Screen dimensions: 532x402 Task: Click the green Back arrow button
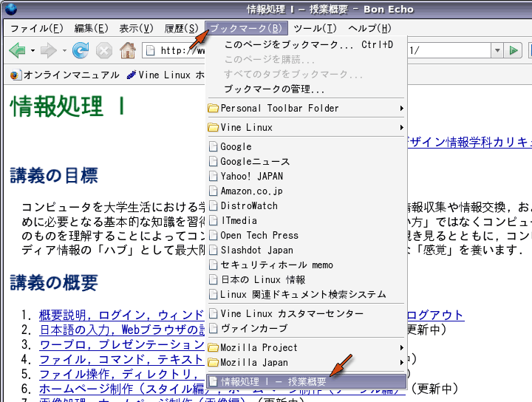pyautogui.click(x=16, y=51)
